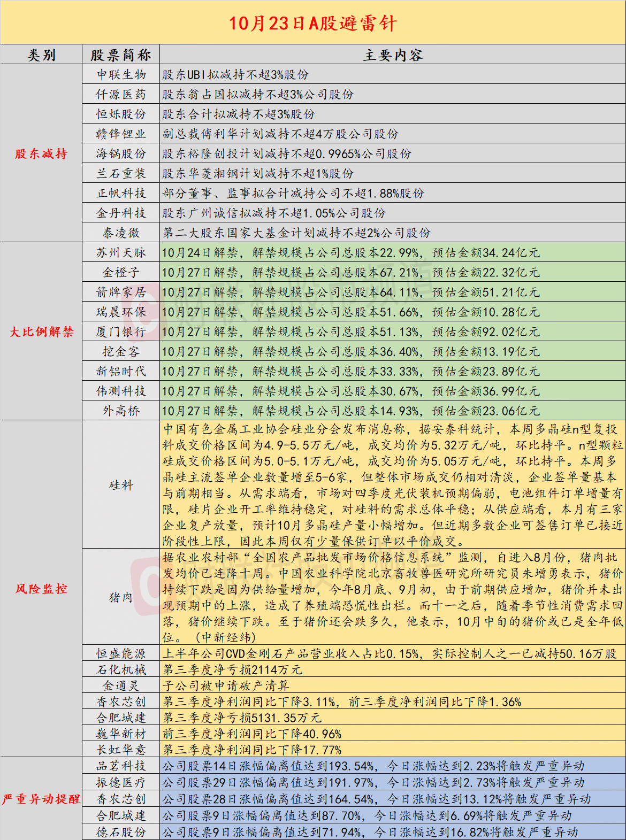Select the 品茗科技 stock name cell
This screenshot has width=626, height=840.
point(121,766)
